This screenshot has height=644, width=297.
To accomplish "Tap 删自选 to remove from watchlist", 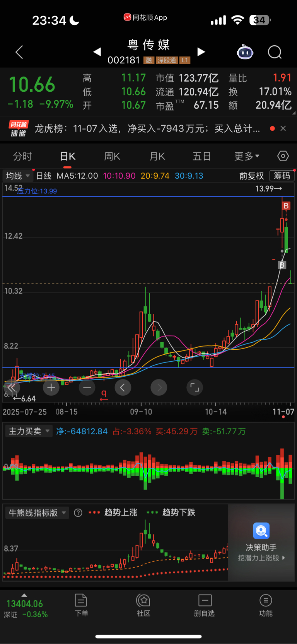I will (205, 605).
